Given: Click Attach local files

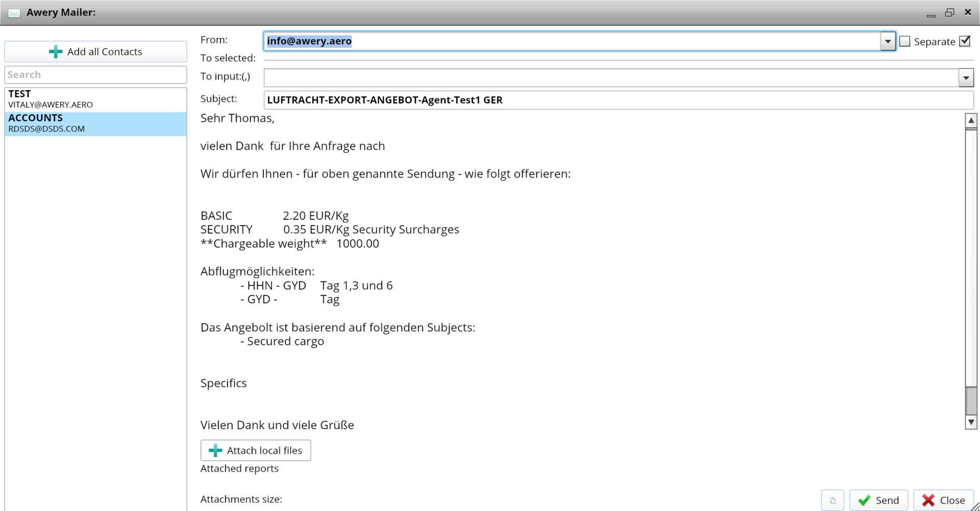Looking at the screenshot, I should (x=255, y=450).
